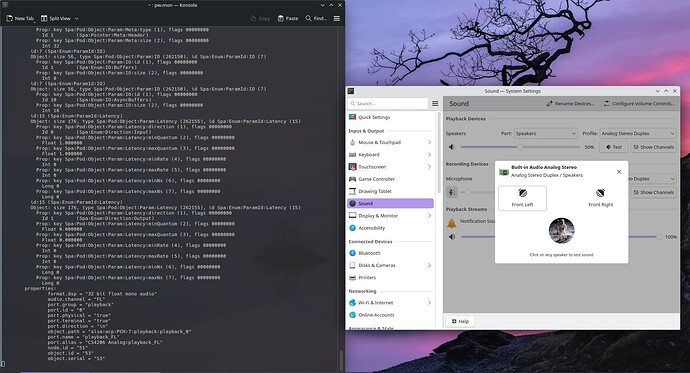Expand Touchscreen chevron
The width and height of the screenshot is (690, 373).
point(429,167)
